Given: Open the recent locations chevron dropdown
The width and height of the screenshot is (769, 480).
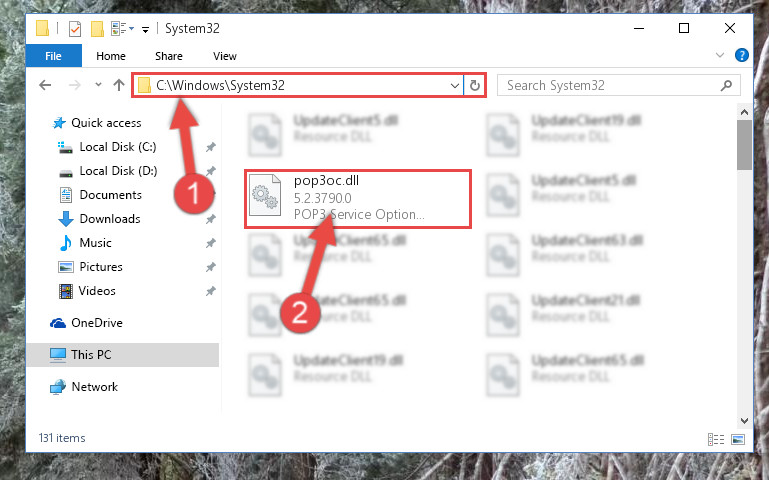Looking at the screenshot, I should (98, 85).
